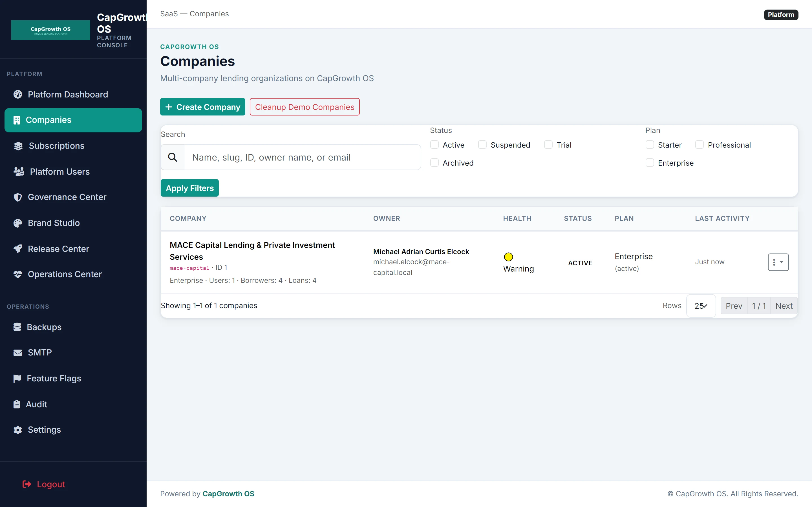Screen dimensions: 812x507
Task: Click the Subscriptions layers icon
Action: pyautogui.click(x=18, y=146)
